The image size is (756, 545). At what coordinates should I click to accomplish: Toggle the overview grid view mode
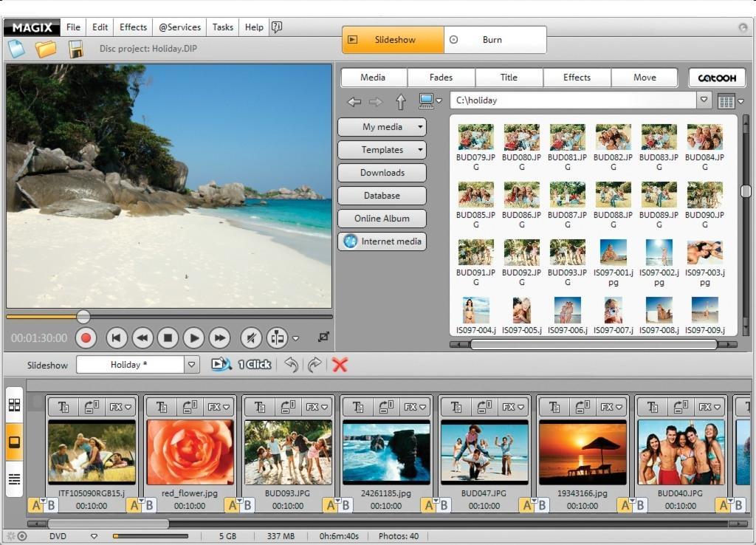[14, 405]
